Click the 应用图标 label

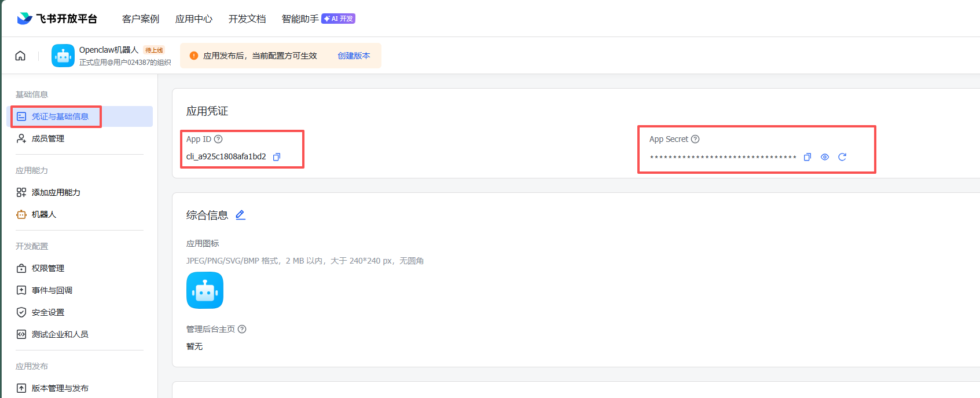[203, 243]
